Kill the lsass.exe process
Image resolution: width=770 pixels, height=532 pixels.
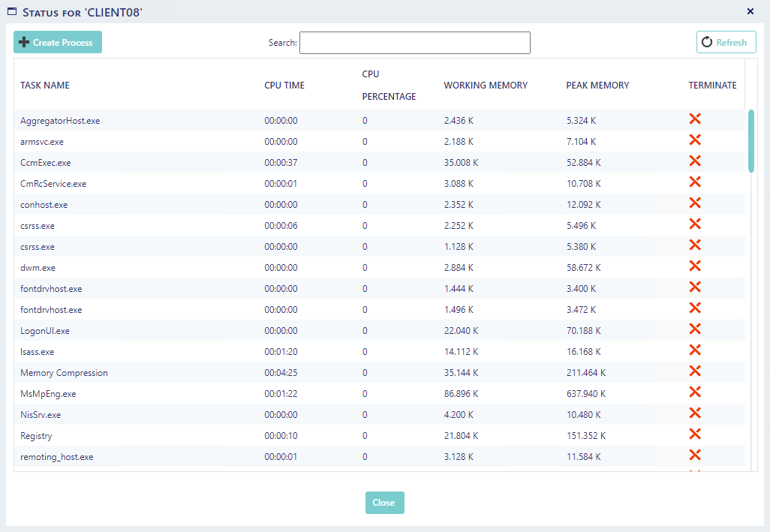click(694, 350)
